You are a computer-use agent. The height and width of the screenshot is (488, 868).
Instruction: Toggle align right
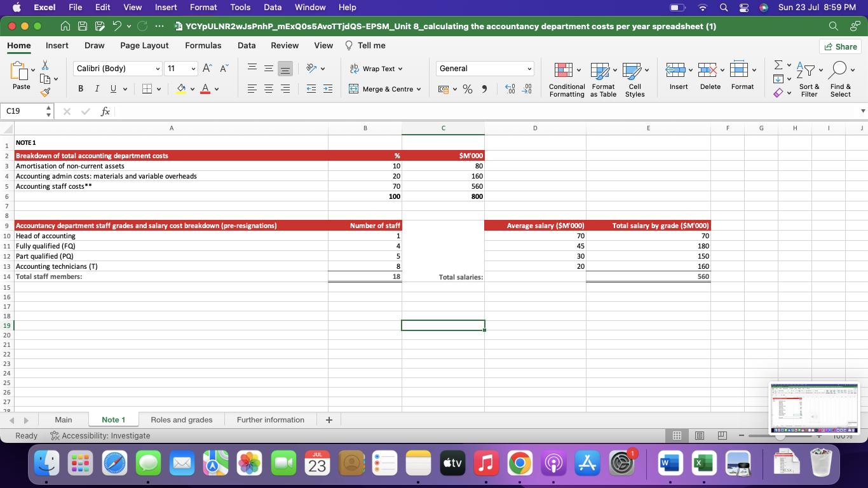pyautogui.click(x=285, y=89)
